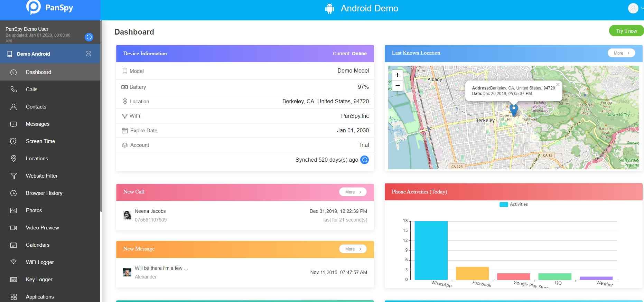Open Calls in sidebar

(50, 89)
